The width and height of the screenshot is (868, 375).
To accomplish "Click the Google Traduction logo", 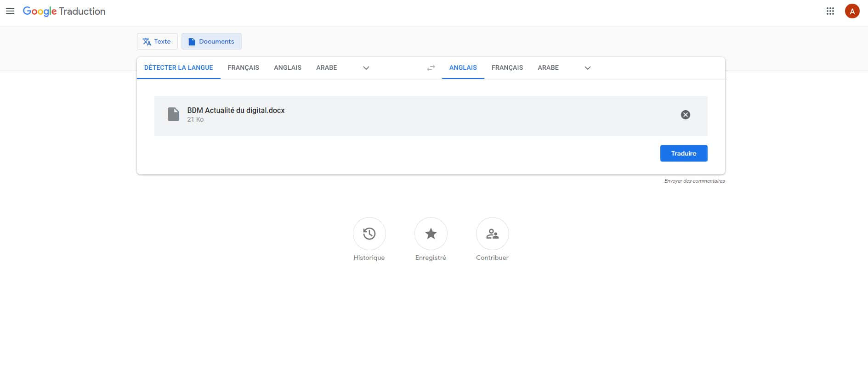I will point(64,11).
